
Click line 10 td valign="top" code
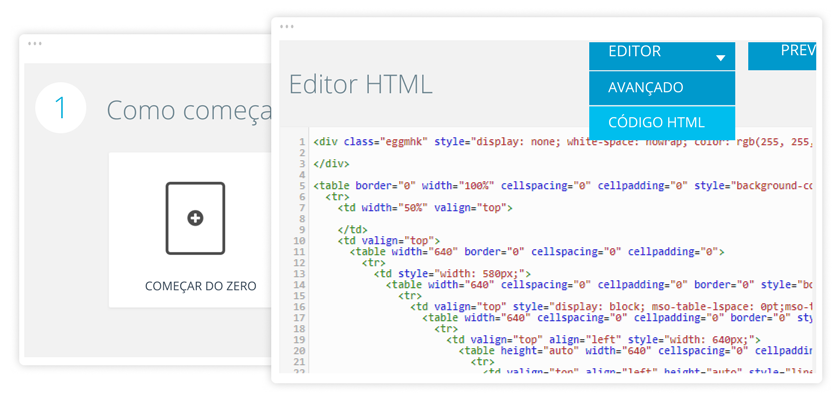point(389,241)
